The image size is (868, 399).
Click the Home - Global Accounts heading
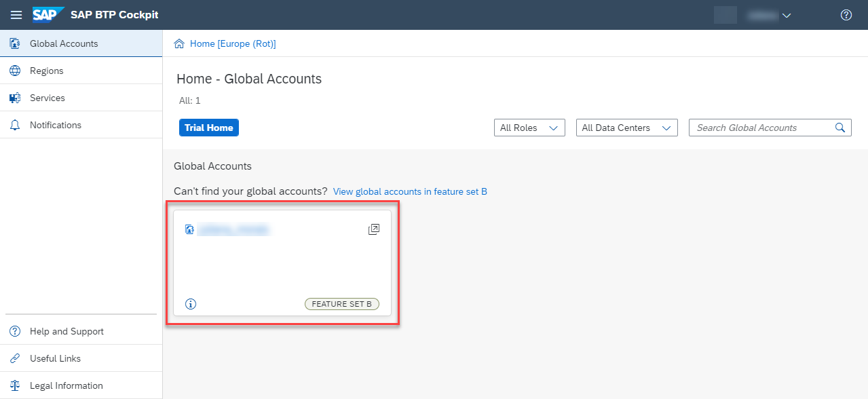pyautogui.click(x=249, y=79)
